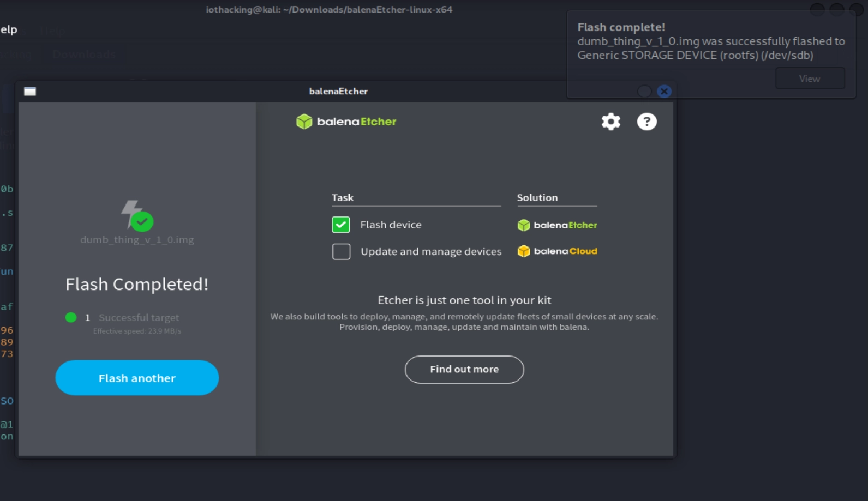Click the Update and manage devices label
868x501 pixels.
tap(431, 251)
